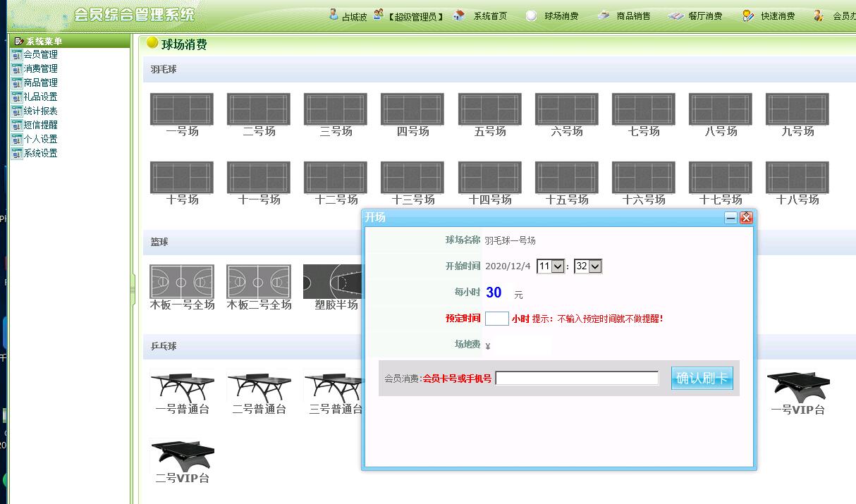Image resolution: width=856 pixels, height=504 pixels.
Task: Open badminton court 十八号场
Action: point(797,183)
